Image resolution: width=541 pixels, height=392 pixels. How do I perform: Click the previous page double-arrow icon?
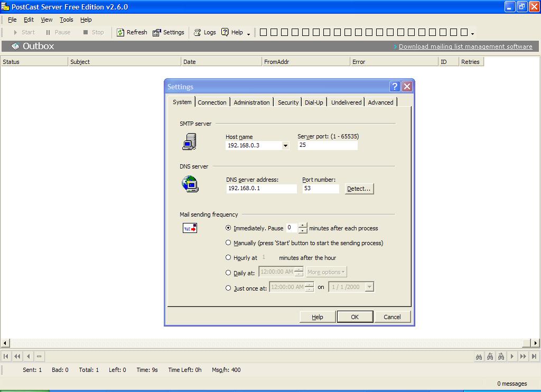click(17, 356)
